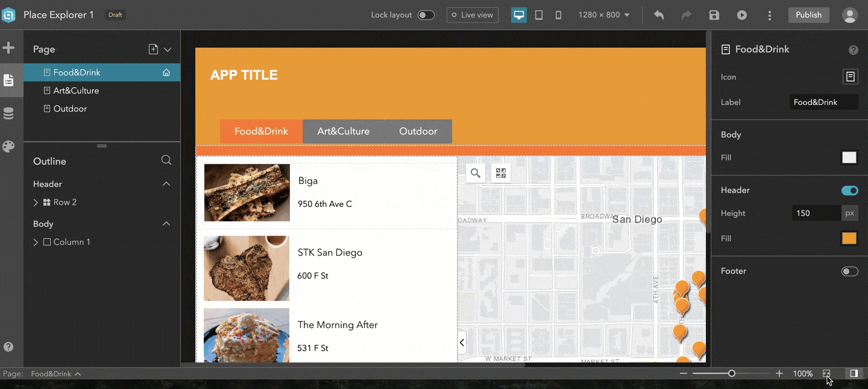Click the panel resize handle above Outline
The width and height of the screenshot is (868, 389).
[102, 146]
